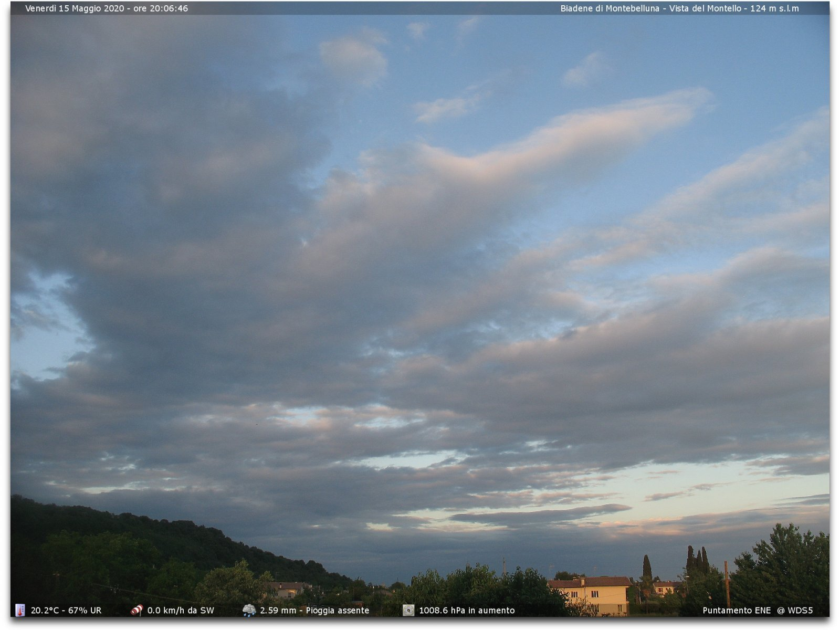Viewport: 840px width, 630px height.
Task: Click the wind reading '0.0 km/h da SW'
Action: click(181, 611)
